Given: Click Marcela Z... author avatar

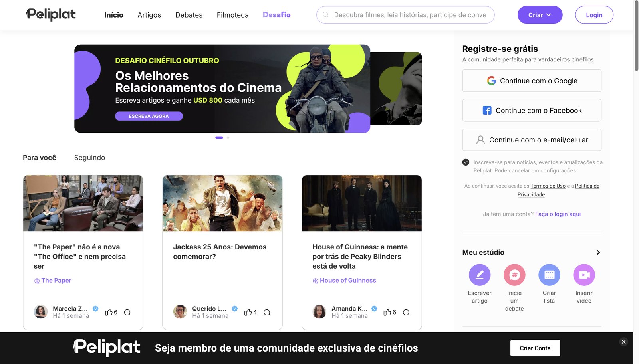Looking at the screenshot, I should coord(41,312).
